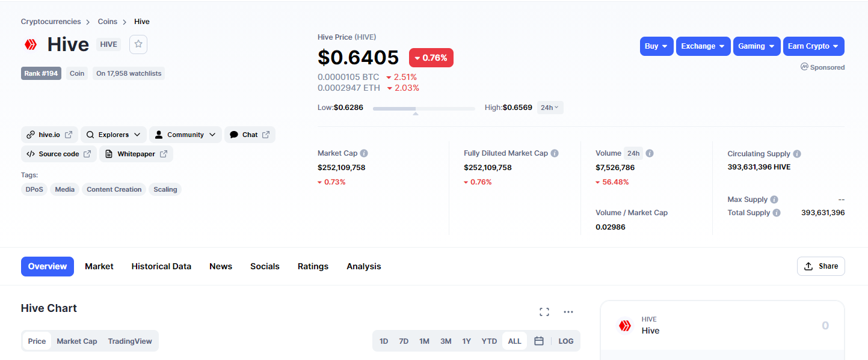Set chart range to ALL
Viewport: 868px width, 360px height.
click(x=514, y=341)
